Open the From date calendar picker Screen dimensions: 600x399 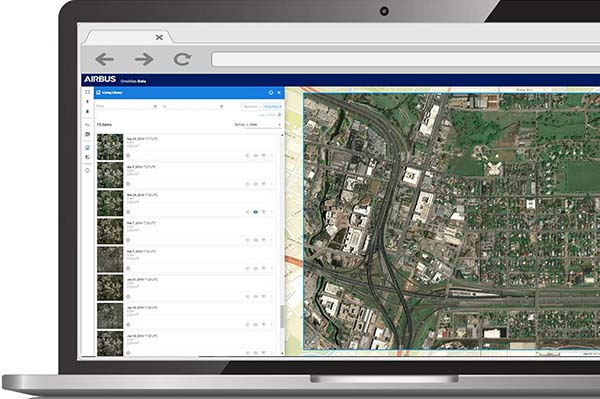(155, 106)
